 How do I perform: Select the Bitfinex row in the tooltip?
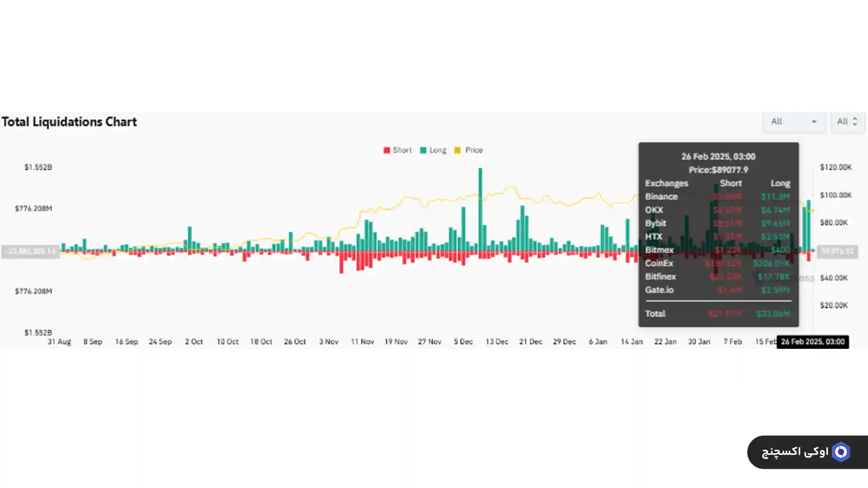pyautogui.click(x=718, y=277)
